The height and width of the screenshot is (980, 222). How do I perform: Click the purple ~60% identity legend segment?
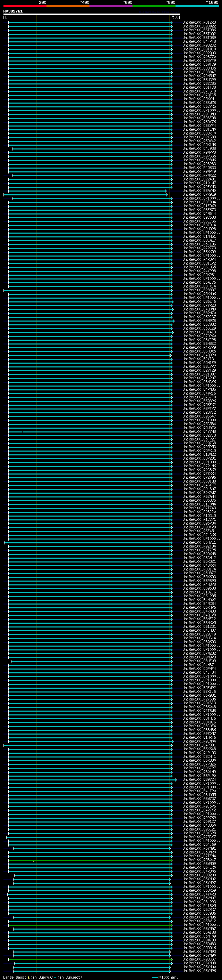pyautogui.click(x=111, y=6)
